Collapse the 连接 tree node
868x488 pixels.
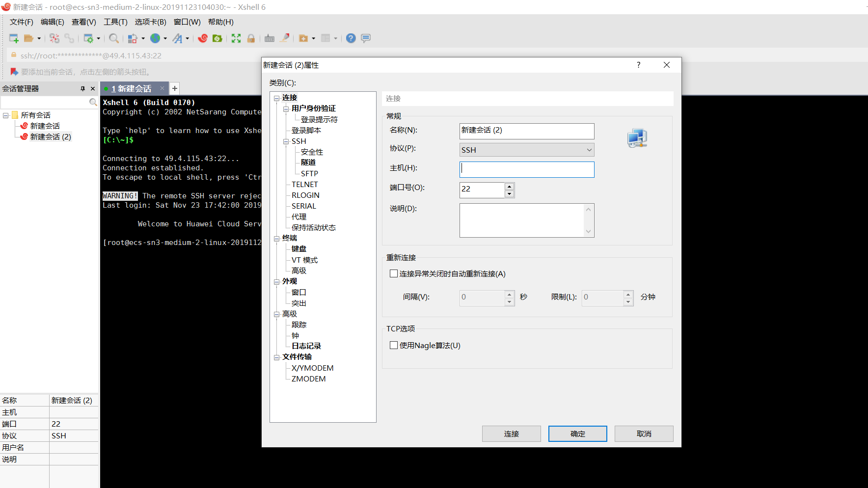(x=276, y=98)
